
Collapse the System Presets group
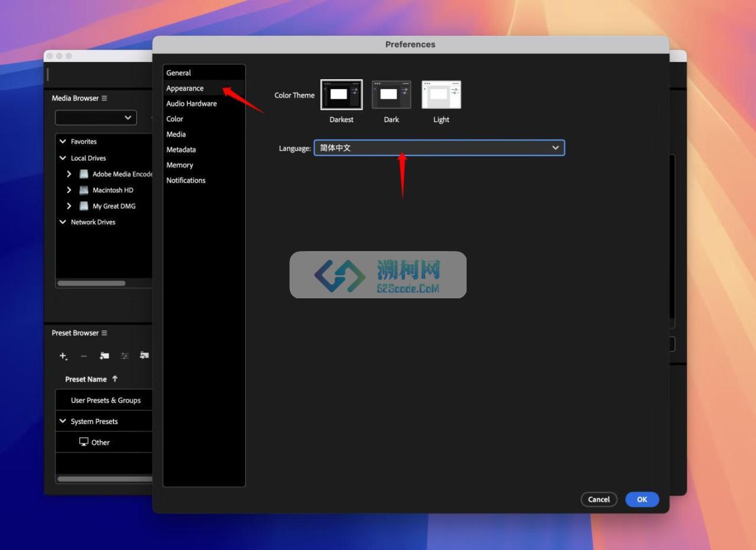point(63,421)
